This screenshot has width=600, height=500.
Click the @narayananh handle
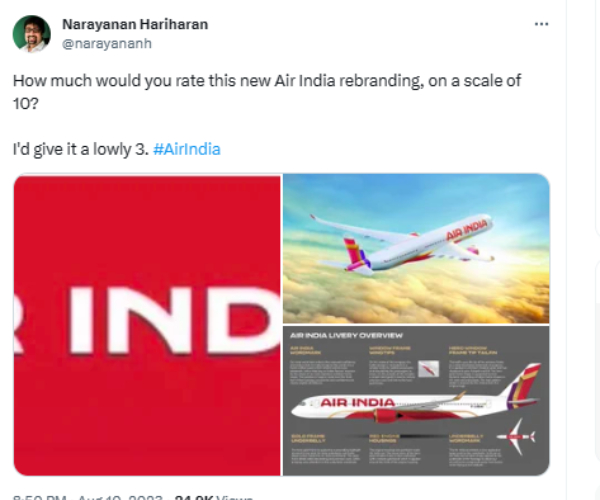coord(107,44)
